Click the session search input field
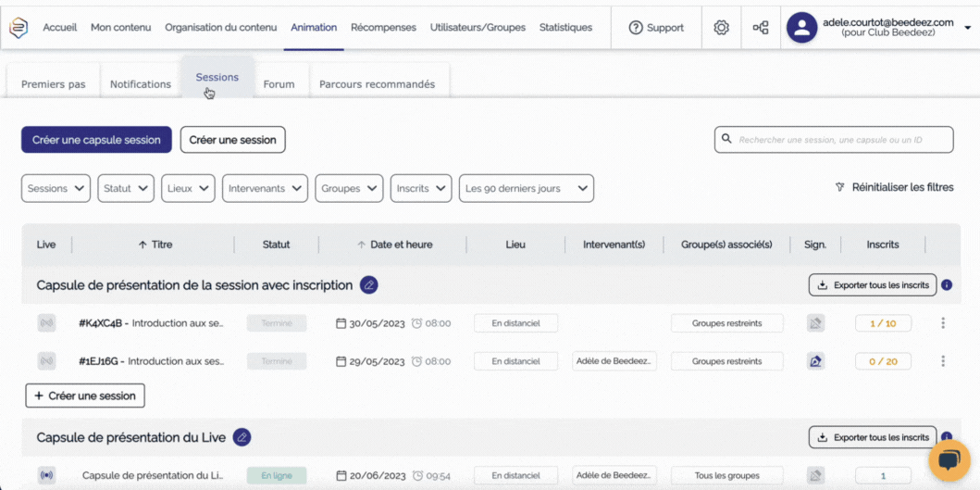This screenshot has height=490, width=980. coord(842,140)
